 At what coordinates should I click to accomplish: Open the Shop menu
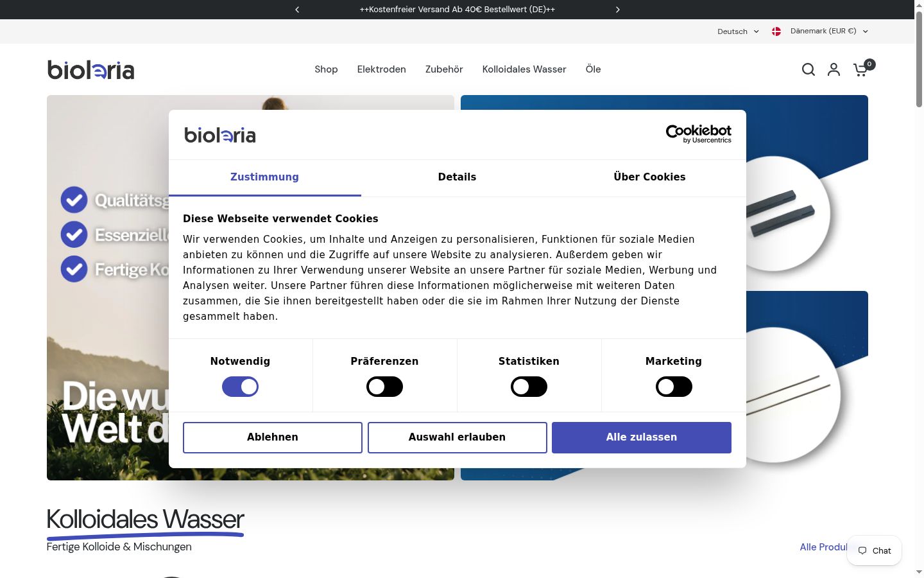point(326,69)
